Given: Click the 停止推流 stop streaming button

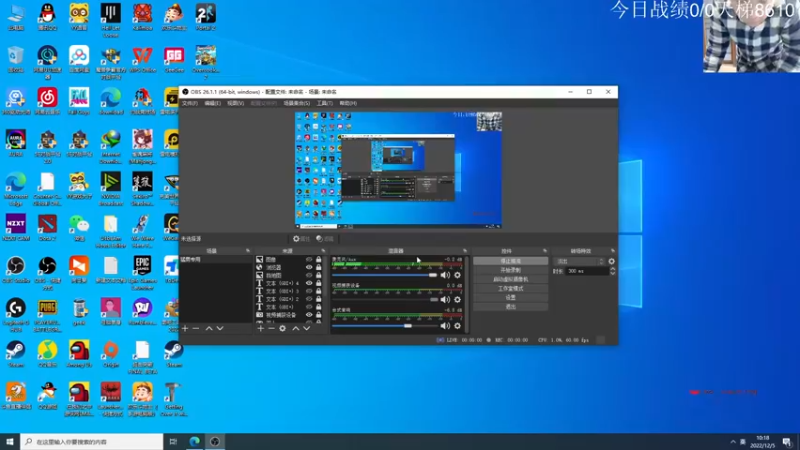Looking at the screenshot, I should tap(511, 261).
